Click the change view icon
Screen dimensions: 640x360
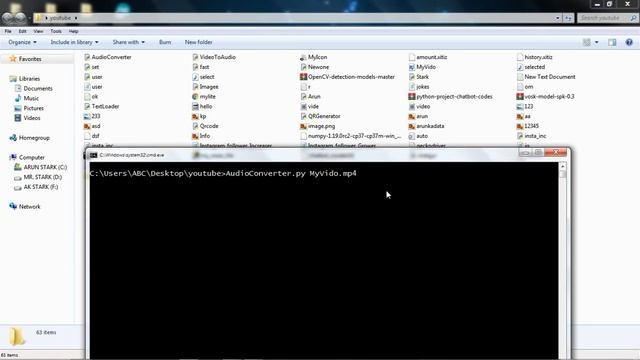(x=587, y=42)
